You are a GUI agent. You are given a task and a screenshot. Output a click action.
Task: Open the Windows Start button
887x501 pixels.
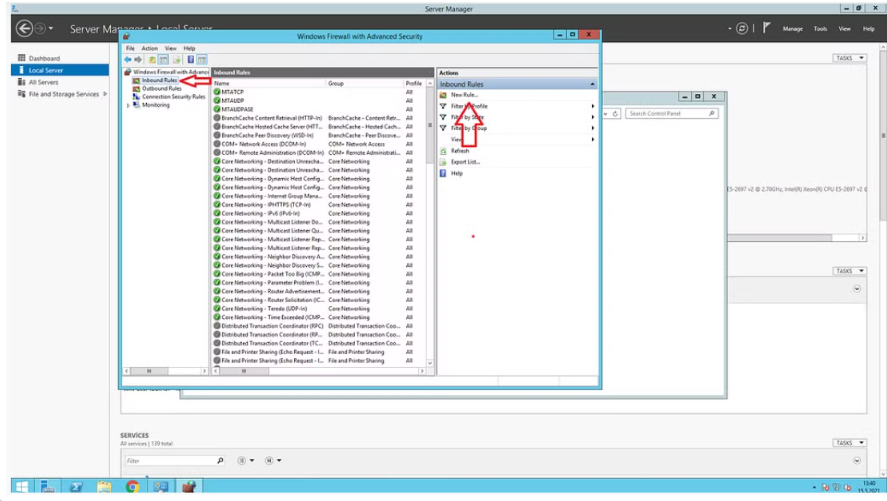pos(22,486)
